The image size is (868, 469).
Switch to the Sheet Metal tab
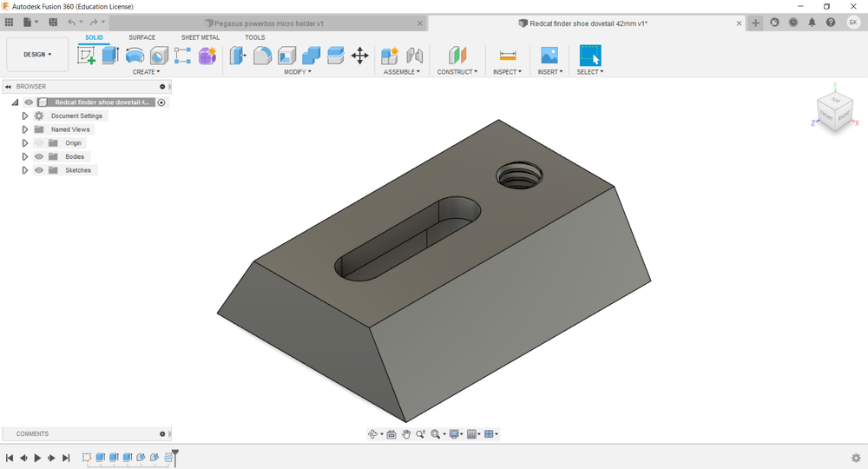(x=200, y=37)
